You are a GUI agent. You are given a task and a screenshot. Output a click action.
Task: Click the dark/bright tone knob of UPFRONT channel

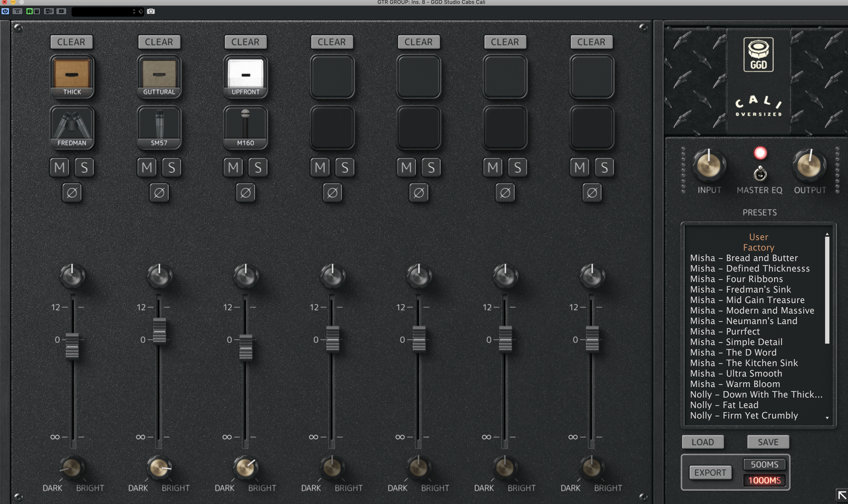click(246, 468)
